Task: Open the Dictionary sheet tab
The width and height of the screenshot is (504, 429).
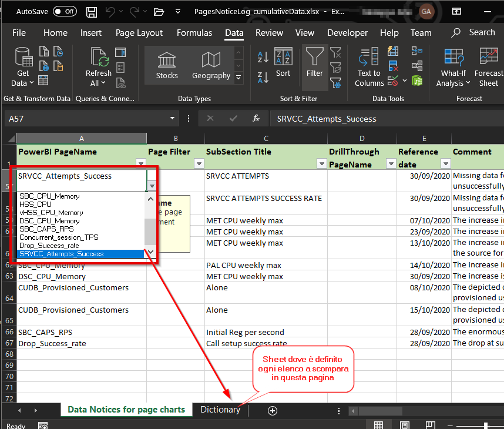Action: point(220,410)
